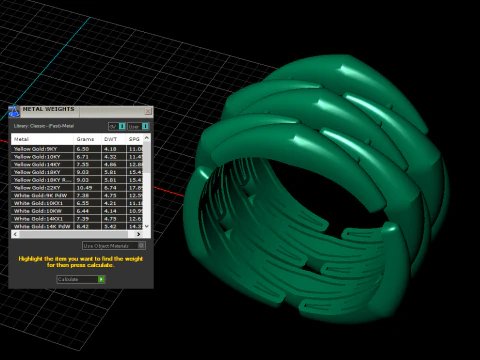Click the Library: Classic - (Fast)-Metal label
This screenshot has height=360, width=480.
(x=44, y=126)
